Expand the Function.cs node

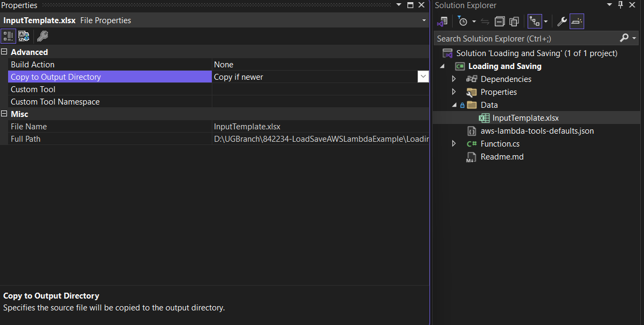[x=454, y=143]
